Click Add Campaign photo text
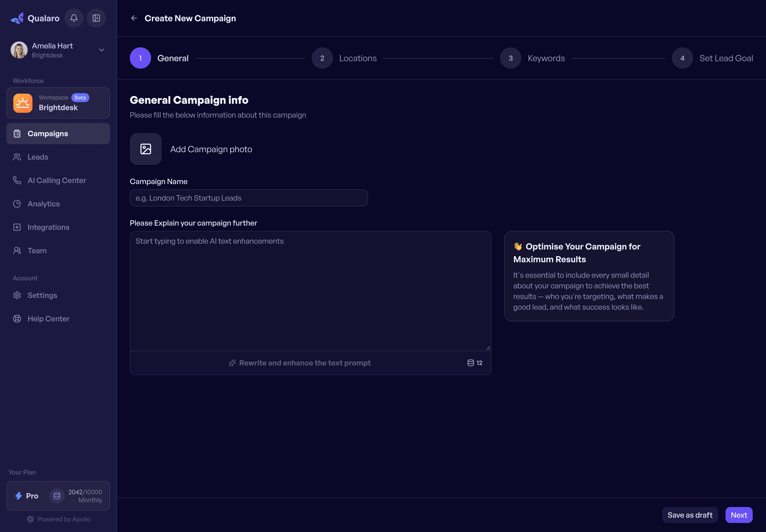This screenshot has height=532, width=766. click(211, 149)
